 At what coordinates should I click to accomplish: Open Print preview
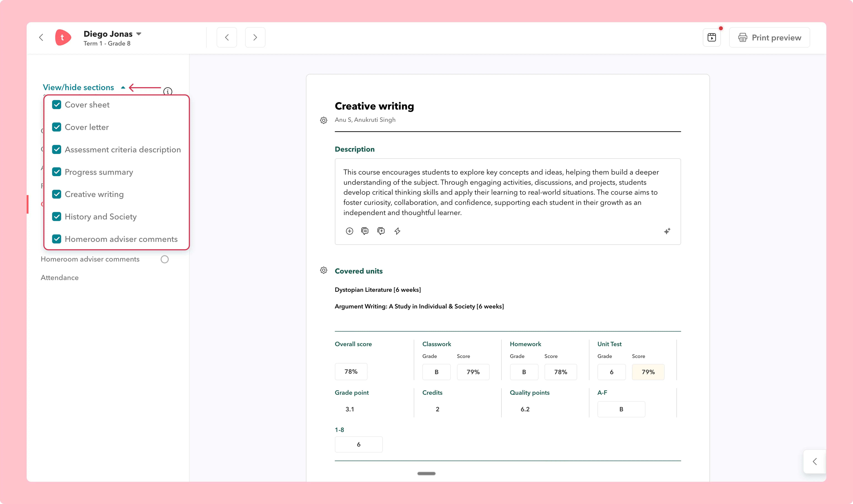769,37
